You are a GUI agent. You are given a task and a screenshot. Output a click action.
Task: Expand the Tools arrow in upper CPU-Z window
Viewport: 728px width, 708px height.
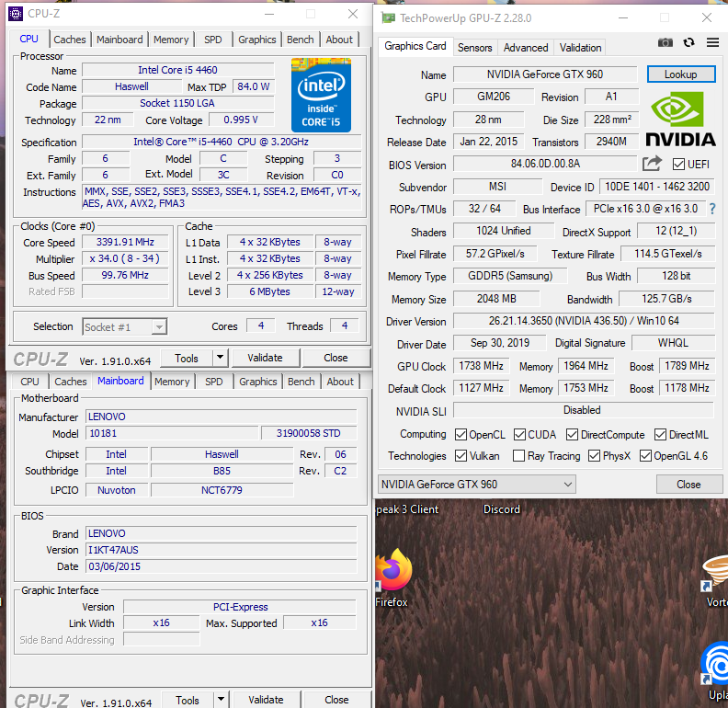tap(220, 358)
